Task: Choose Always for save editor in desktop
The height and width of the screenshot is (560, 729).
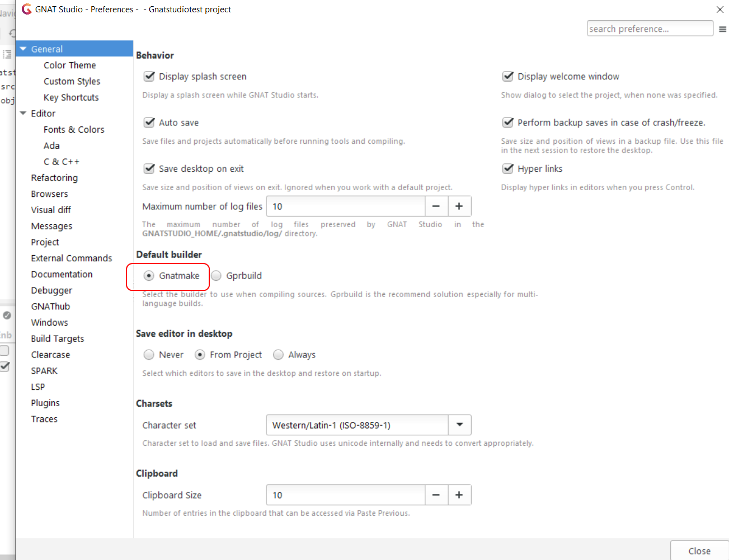Action: coord(278,355)
